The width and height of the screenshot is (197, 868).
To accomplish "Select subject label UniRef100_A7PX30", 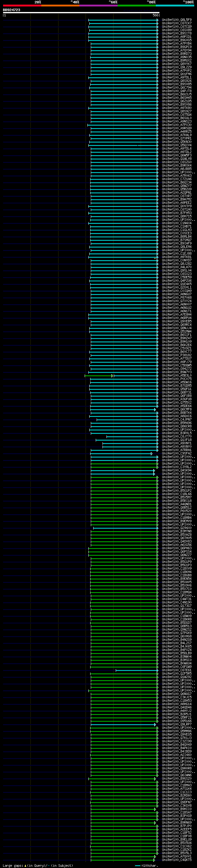I will click(177, 125).
